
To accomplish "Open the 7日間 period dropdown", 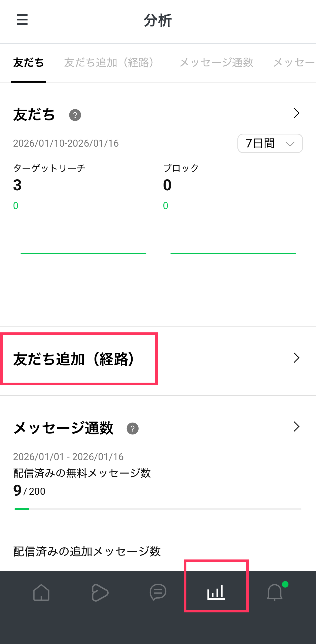I will [270, 143].
